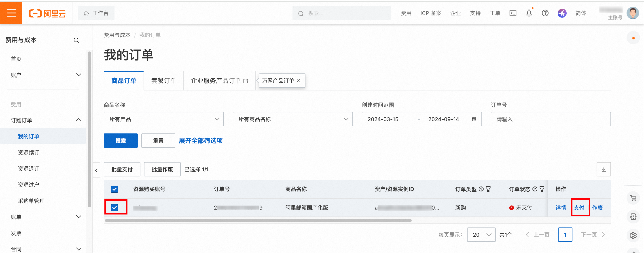Open the 所有商品名称 dropdown
Image resolution: width=644 pixels, height=253 pixels.
pos(292,119)
